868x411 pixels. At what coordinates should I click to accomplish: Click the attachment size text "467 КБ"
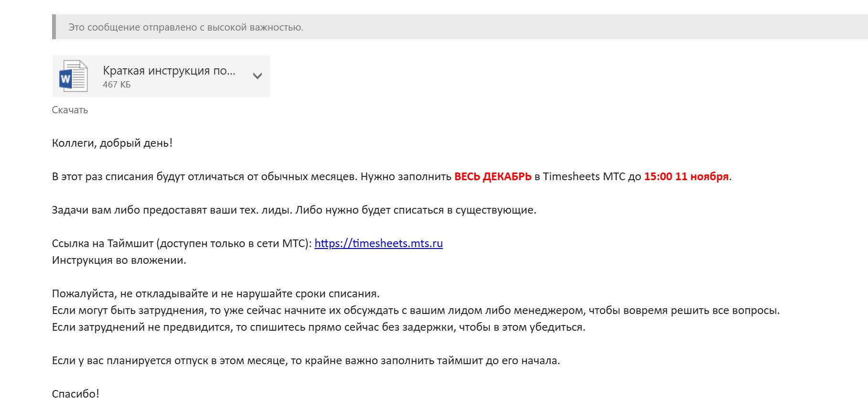click(x=117, y=85)
